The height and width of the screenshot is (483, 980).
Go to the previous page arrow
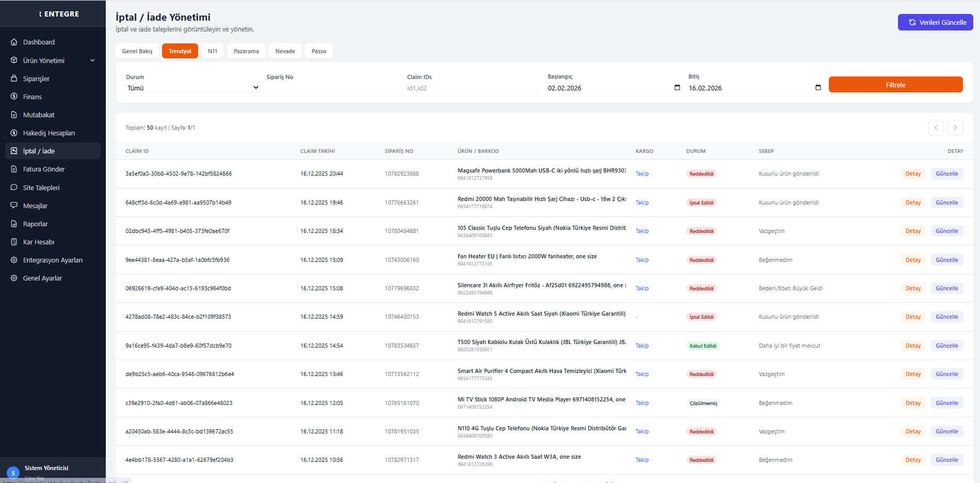point(936,128)
